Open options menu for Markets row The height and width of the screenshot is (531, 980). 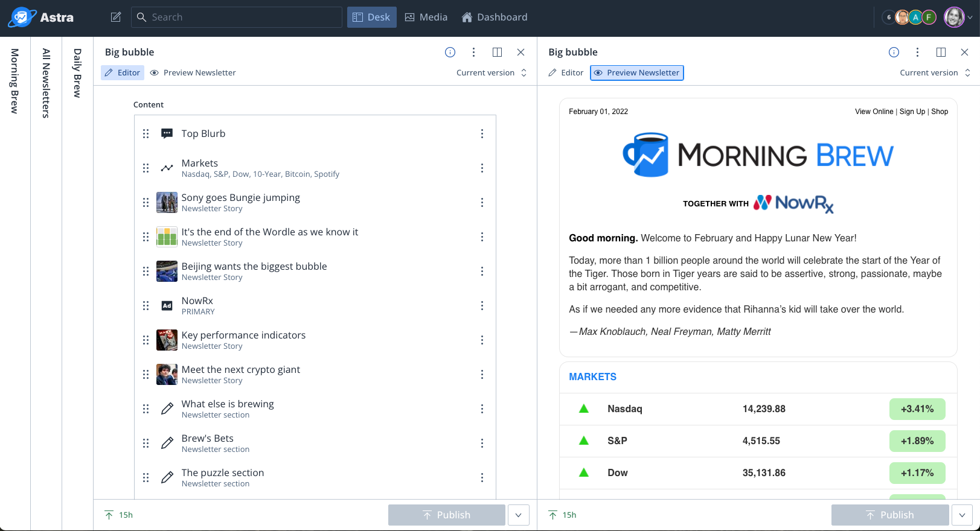click(482, 168)
